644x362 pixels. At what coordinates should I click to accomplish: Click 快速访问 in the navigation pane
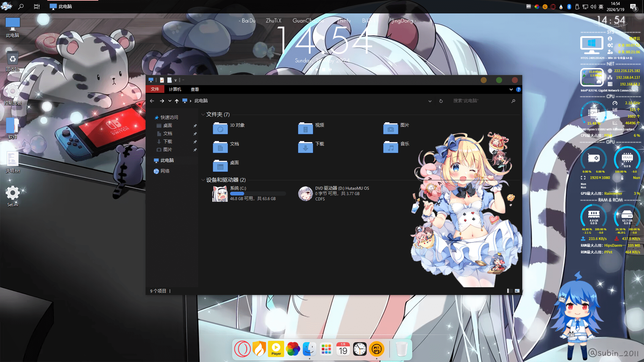(169, 117)
